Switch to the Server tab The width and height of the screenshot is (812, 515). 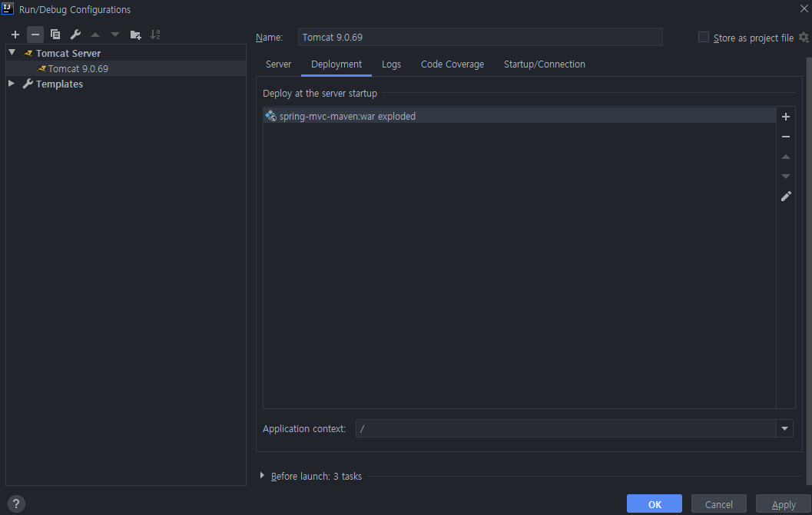pyautogui.click(x=278, y=64)
